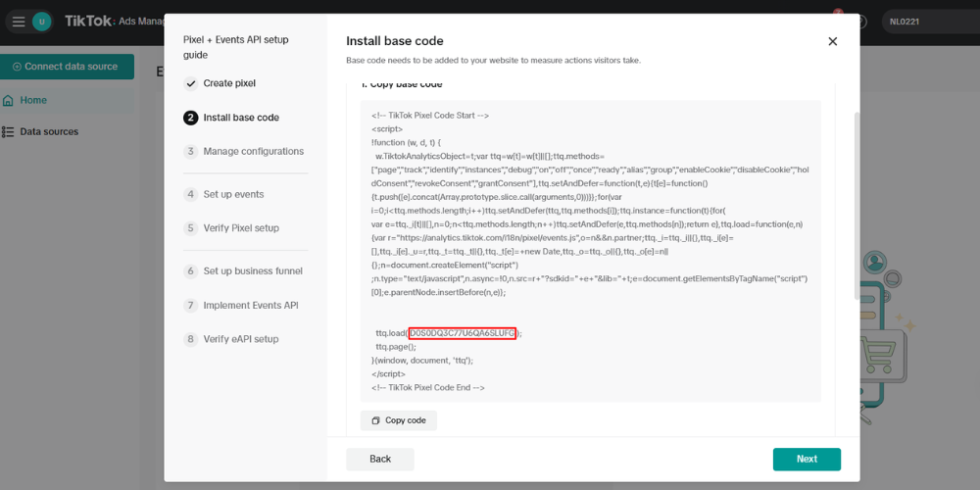Click the Copy code button
This screenshot has width=980, height=490.
[399, 420]
